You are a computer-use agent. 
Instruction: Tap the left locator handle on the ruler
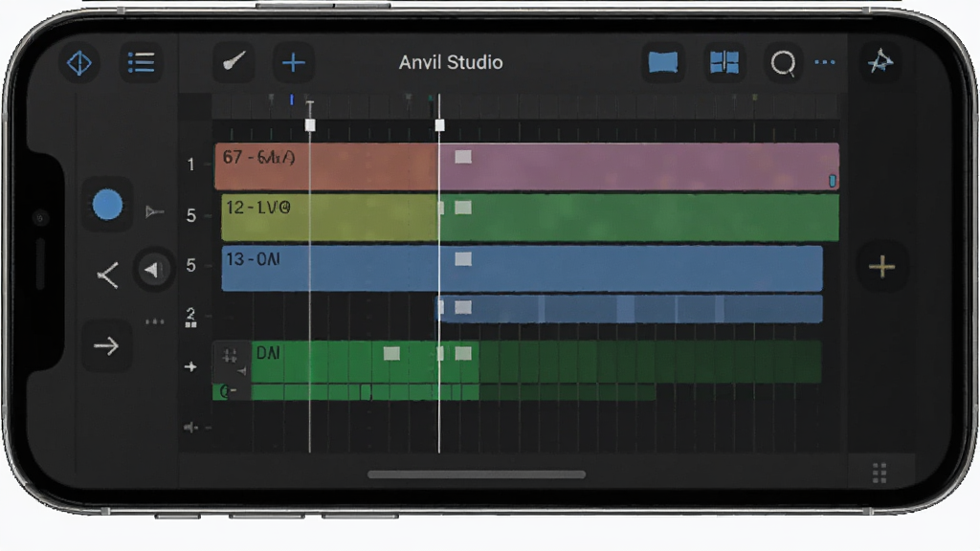310,125
